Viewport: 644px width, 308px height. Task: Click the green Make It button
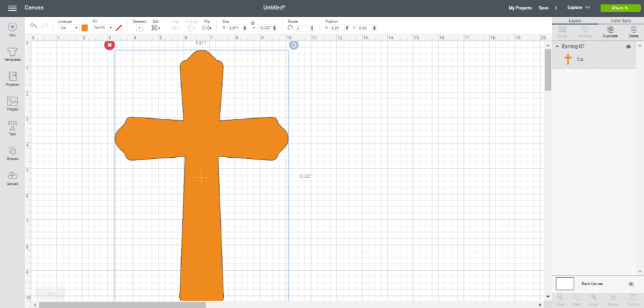point(619,8)
